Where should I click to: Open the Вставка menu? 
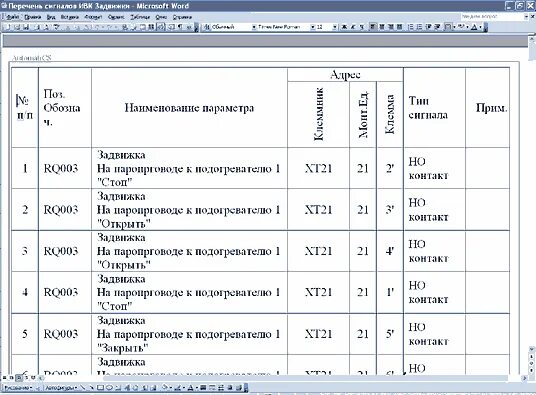[70, 17]
